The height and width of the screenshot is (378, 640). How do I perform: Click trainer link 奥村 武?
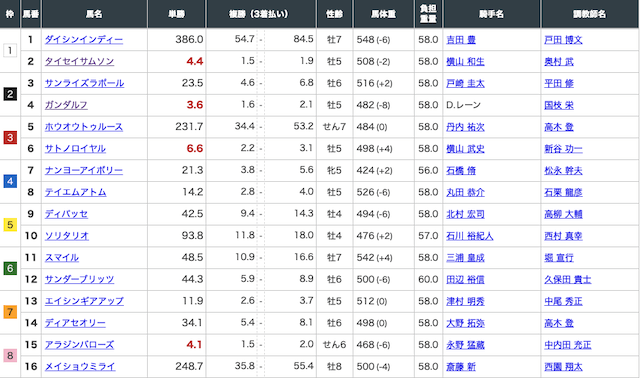pos(559,61)
